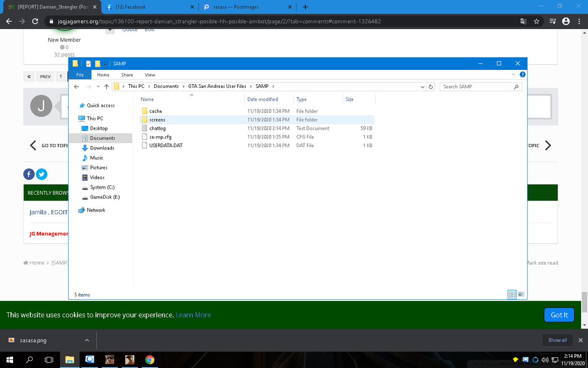The image size is (588, 368).
Task: Share topic via the Twitter icon on page
Action: (x=42, y=174)
